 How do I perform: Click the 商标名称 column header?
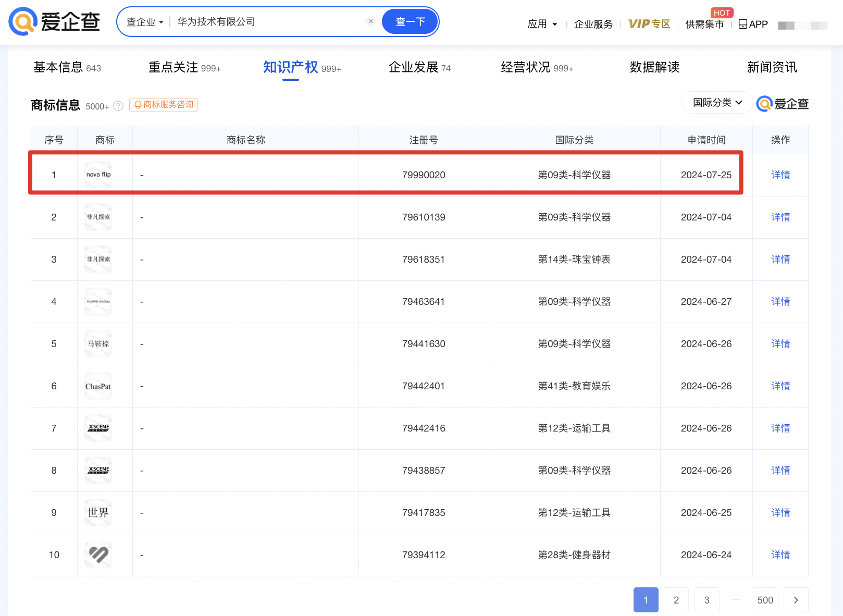(x=245, y=140)
